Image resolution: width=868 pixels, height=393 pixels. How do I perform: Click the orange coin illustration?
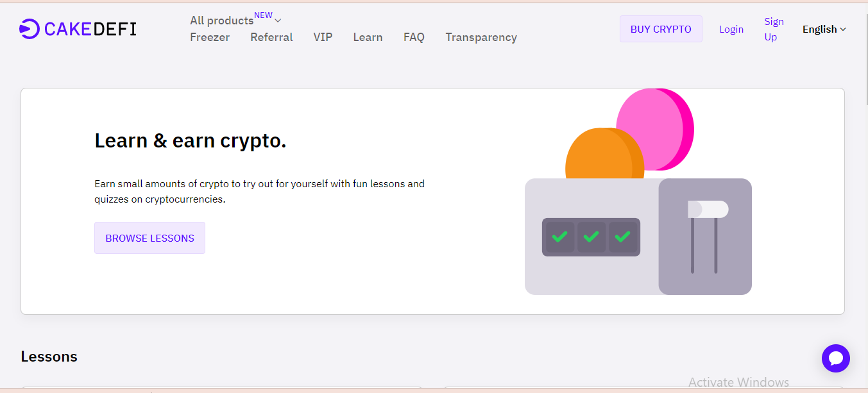(x=604, y=154)
